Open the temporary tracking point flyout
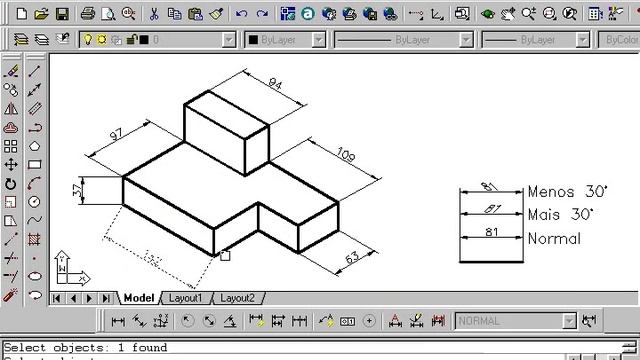 point(416,14)
